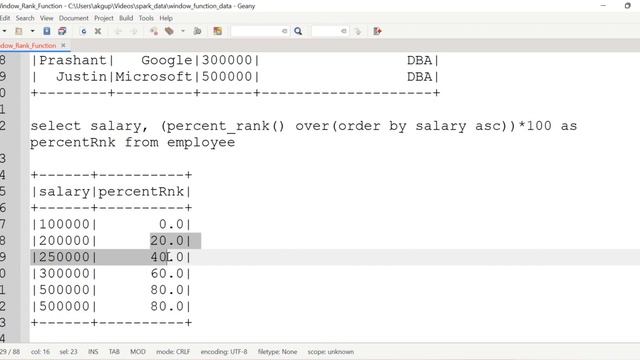
Task: Open the Document menu
Action: (x=73, y=18)
